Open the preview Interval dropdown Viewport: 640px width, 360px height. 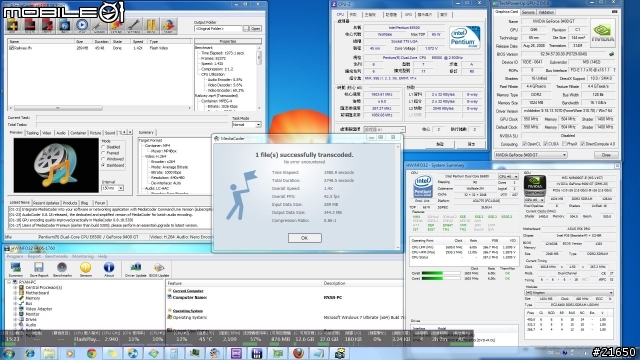112,188
